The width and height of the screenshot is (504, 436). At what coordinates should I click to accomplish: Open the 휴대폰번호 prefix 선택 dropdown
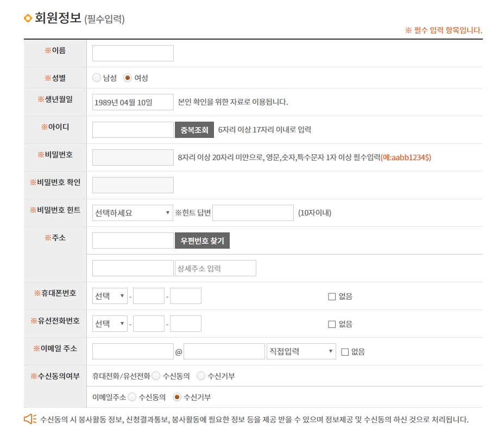point(110,296)
